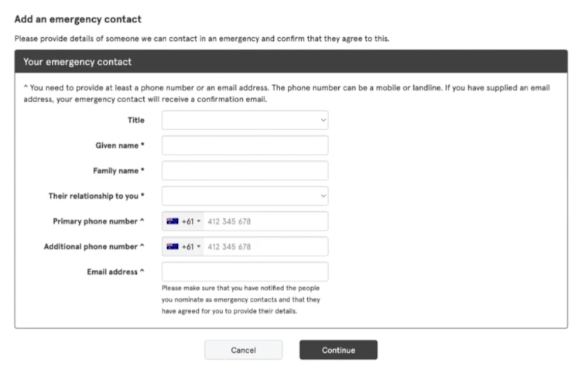Select the Additional phone number input box
588x373 pixels.
[x=265, y=247]
